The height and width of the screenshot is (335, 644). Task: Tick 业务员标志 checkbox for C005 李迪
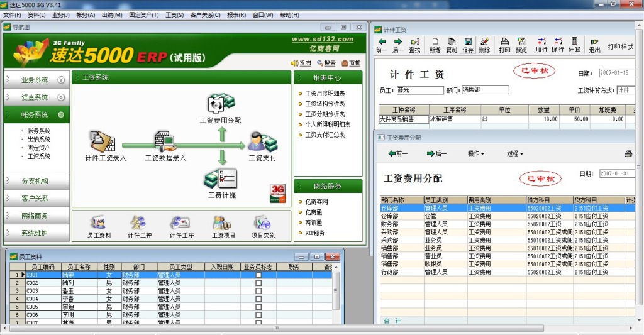tap(258, 307)
